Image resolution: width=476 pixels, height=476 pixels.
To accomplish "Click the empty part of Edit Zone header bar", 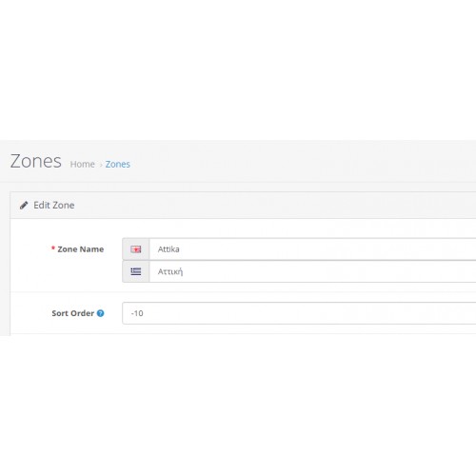I will pyautogui.click(x=273, y=206).
